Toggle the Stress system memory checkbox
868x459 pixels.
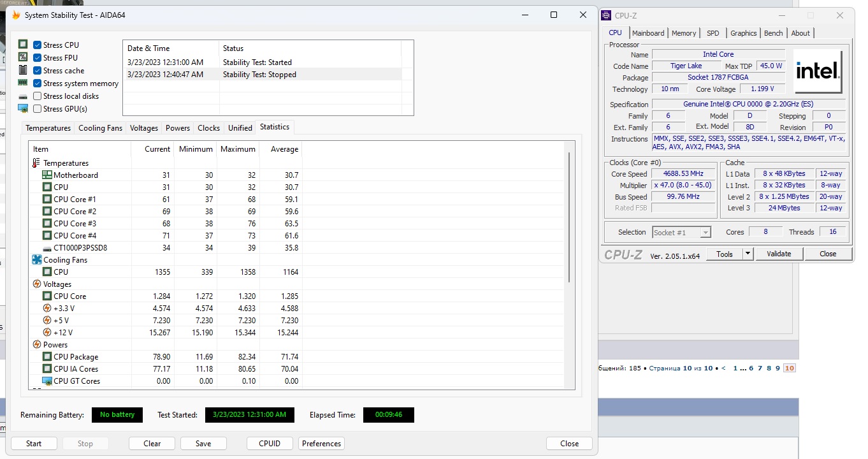point(38,84)
